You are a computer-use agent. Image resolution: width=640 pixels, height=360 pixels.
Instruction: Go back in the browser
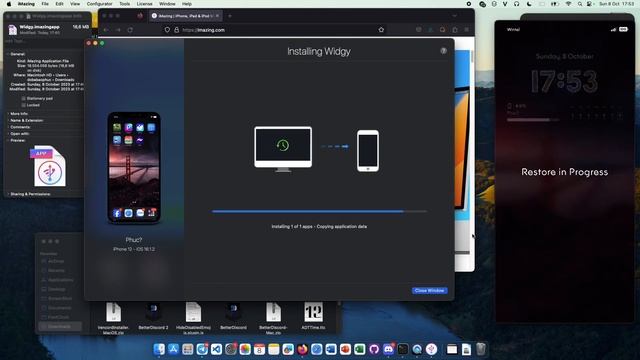click(106, 30)
